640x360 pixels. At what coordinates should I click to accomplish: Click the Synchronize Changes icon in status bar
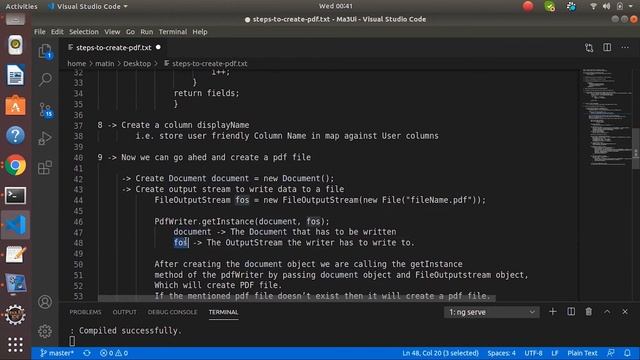click(x=87, y=353)
